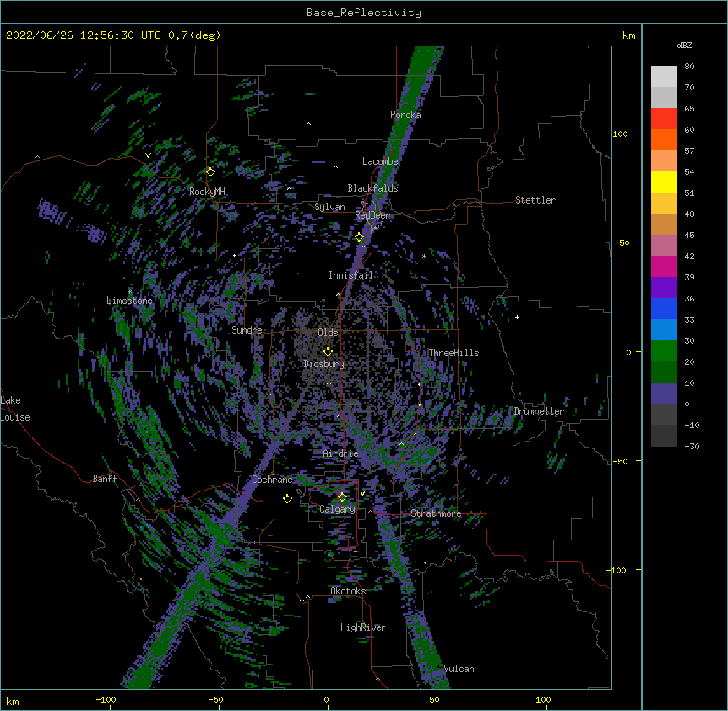Click the -50 tick on the right vertical axis
Viewport: 728px width, 711px height.
point(620,461)
